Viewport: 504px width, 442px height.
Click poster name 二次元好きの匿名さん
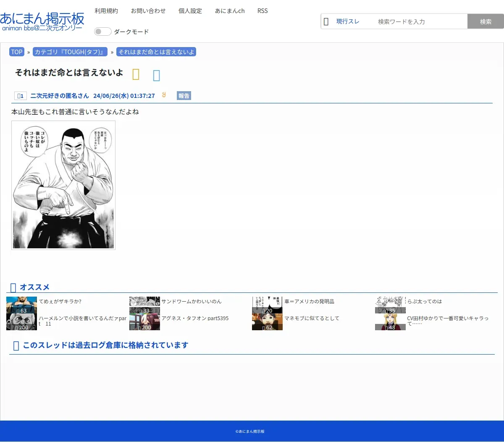(x=60, y=96)
